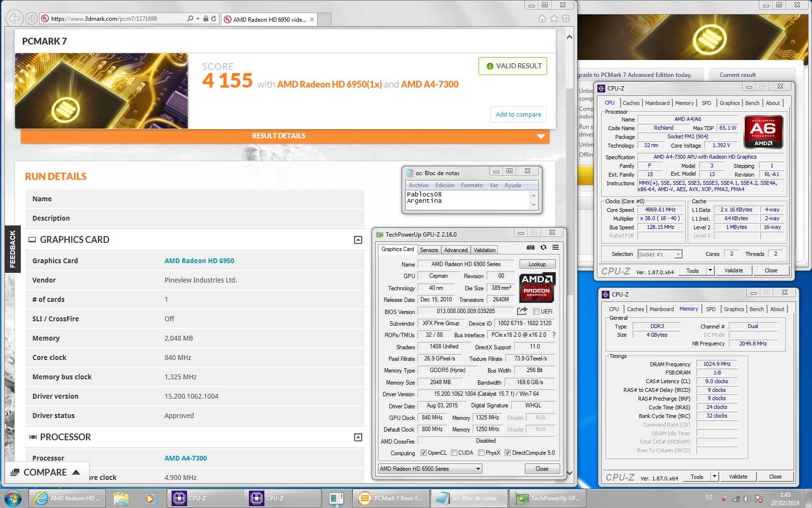Viewport: 812px width, 508px height.
Task: Click the AMD A6 processor logo in CPU-Z
Action: pos(763,132)
